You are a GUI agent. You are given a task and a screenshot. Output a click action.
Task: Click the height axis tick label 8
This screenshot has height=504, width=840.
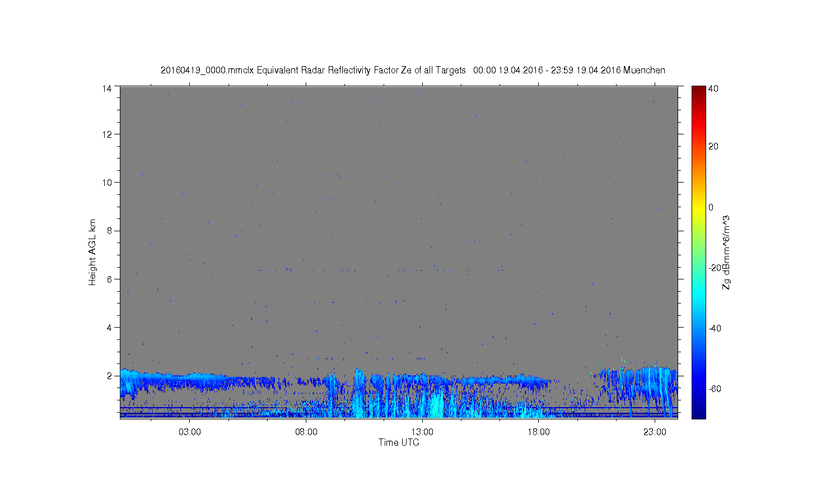click(x=109, y=231)
